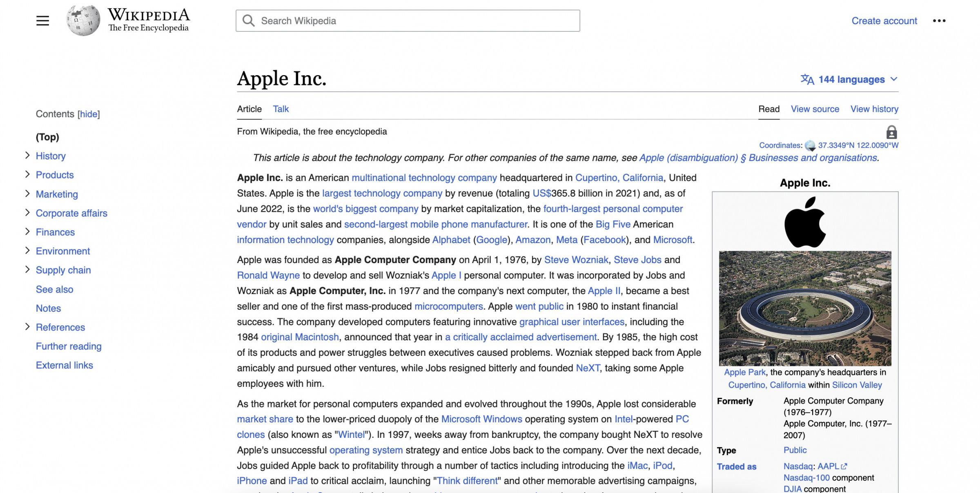Expand the Marketing section in contents
The width and height of the screenshot is (980, 493).
[27, 194]
